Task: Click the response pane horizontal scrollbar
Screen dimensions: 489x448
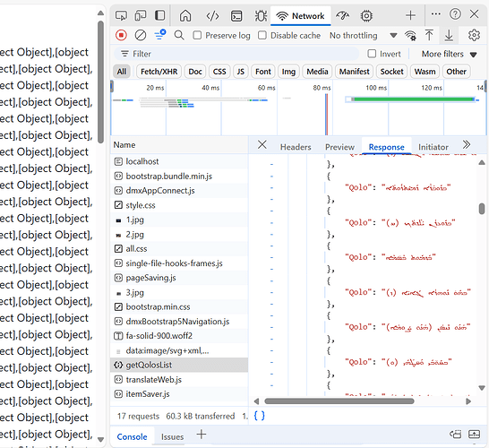Action: (x=339, y=401)
